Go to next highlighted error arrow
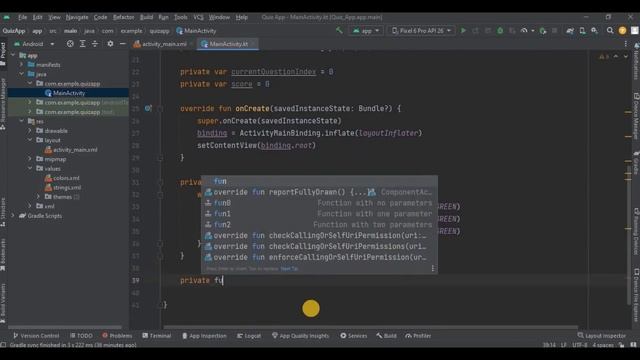This screenshot has height=360, width=640. pyautogui.click(x=625, y=56)
